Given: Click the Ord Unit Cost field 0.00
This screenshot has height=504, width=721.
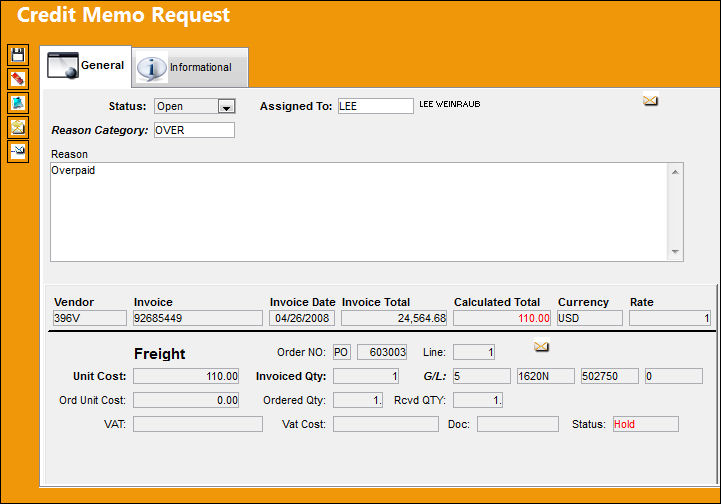Looking at the screenshot, I should (x=186, y=400).
